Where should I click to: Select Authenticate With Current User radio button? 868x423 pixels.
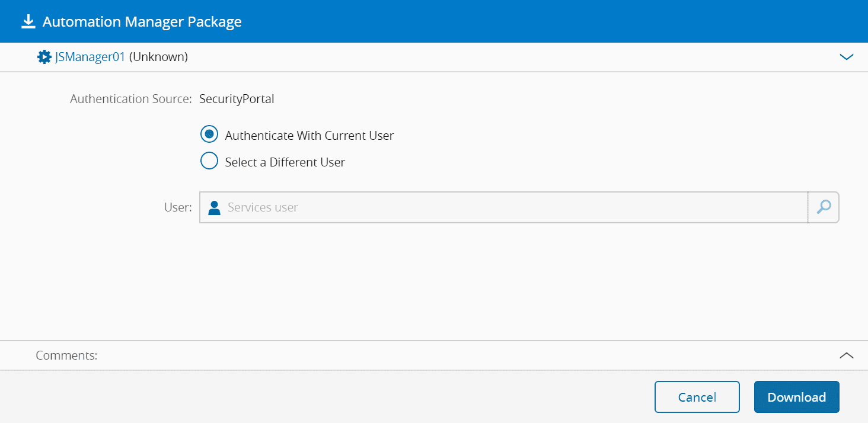[x=209, y=134]
